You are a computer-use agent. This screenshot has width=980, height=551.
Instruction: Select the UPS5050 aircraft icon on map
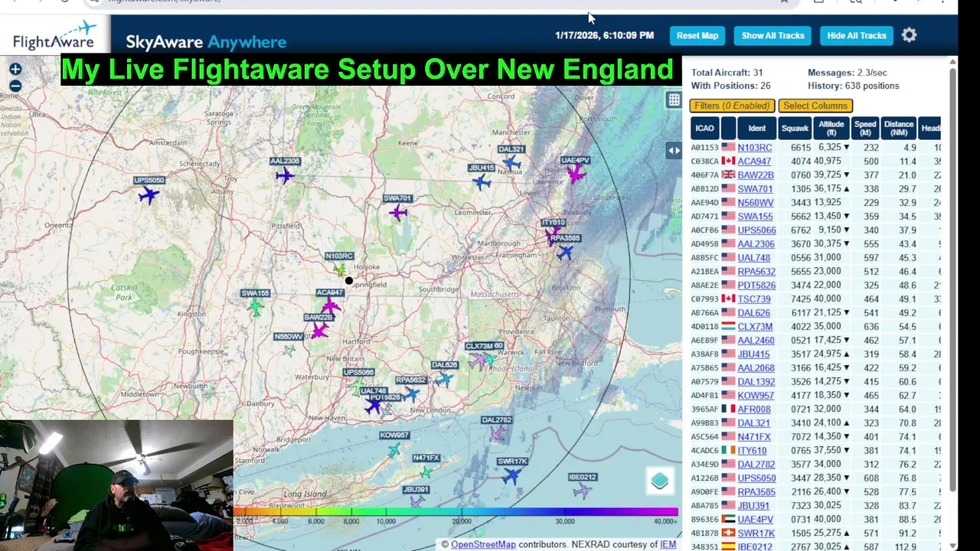[x=148, y=195]
